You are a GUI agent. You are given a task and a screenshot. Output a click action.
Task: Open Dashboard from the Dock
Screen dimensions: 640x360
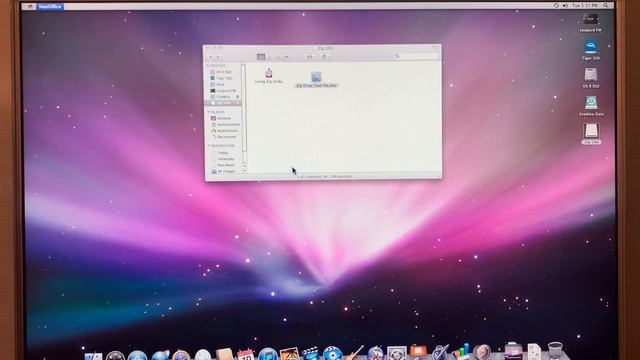pyautogui.click(x=115, y=356)
